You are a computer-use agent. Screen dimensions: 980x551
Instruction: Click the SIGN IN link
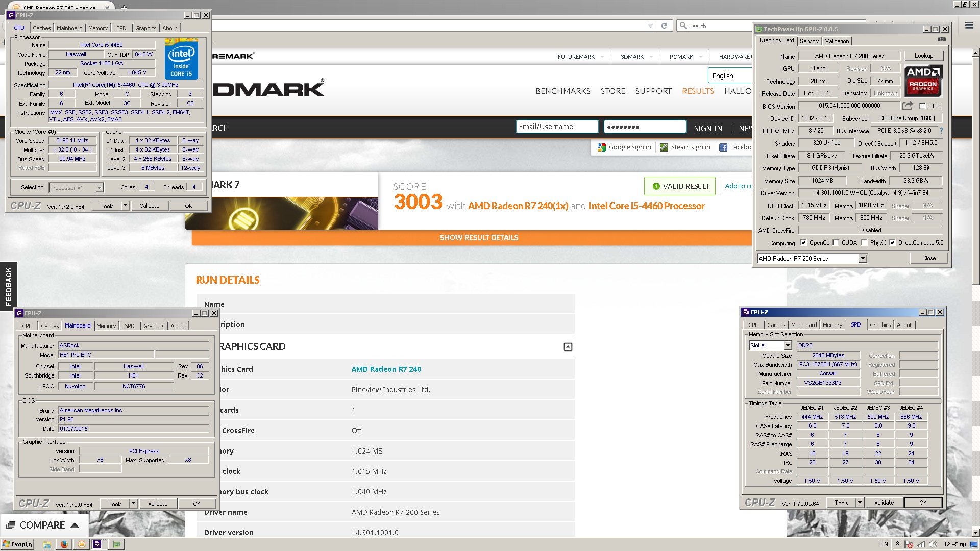tap(708, 129)
